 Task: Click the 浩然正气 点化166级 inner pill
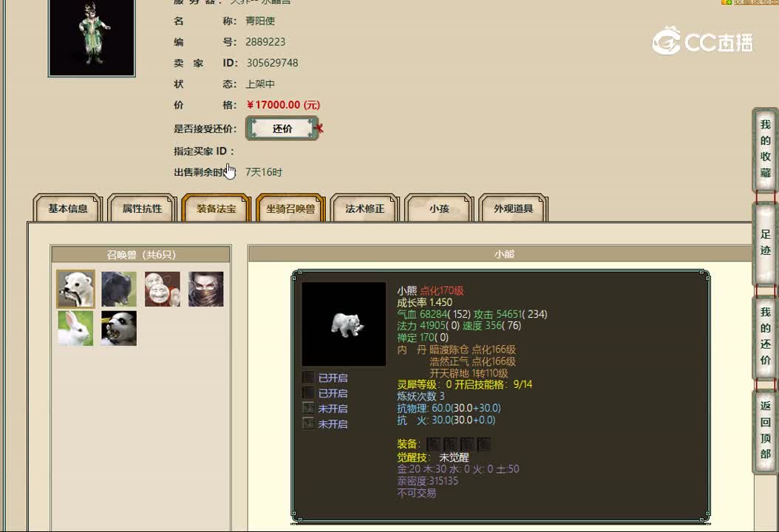point(472,361)
